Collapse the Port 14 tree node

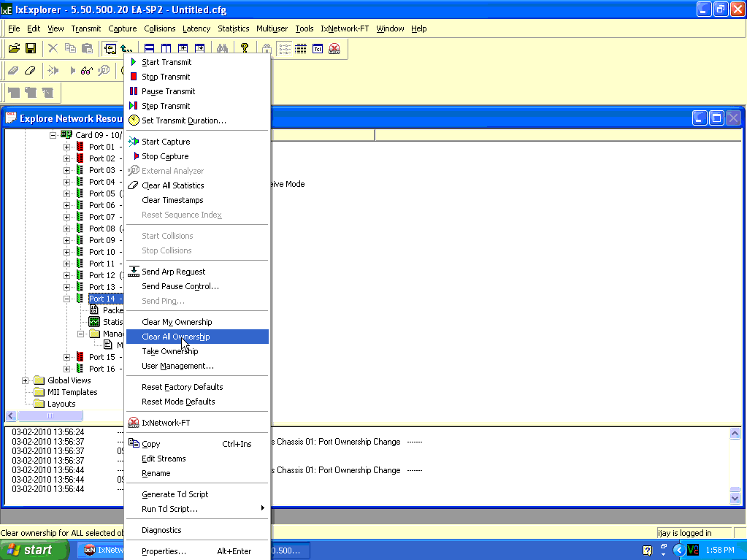click(66, 299)
